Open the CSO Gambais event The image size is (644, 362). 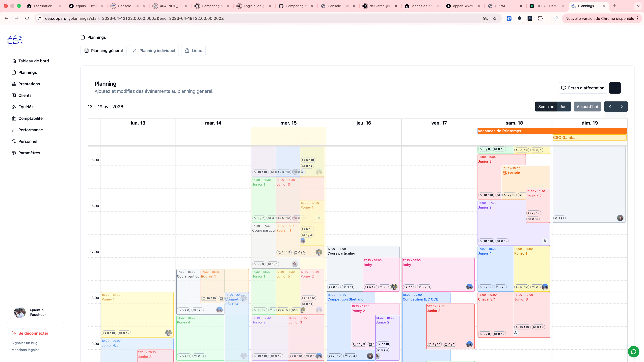pos(589,138)
